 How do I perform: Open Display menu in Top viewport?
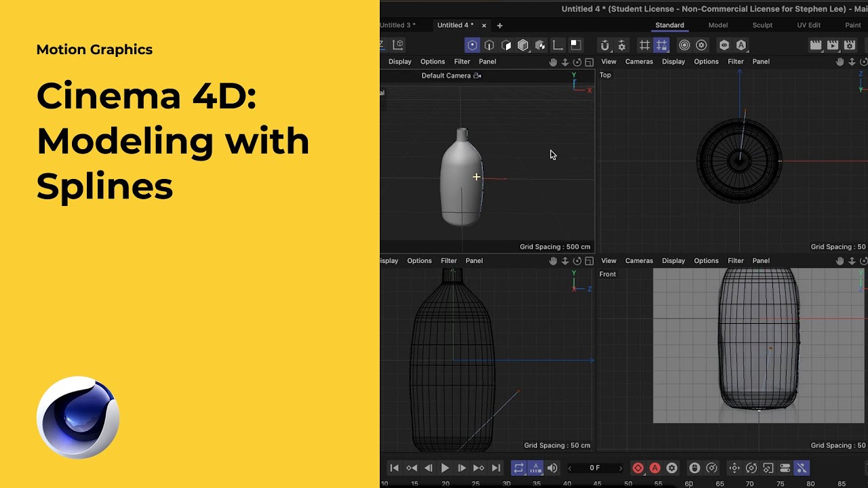point(673,62)
